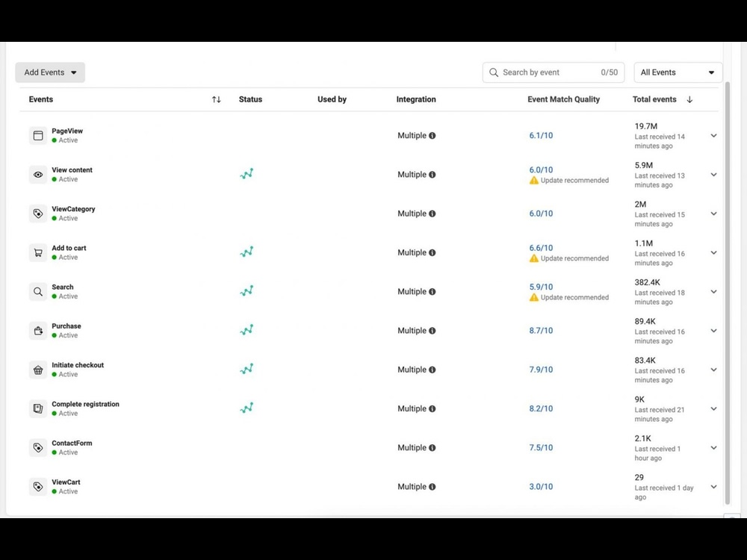
Task: Click the Add to cart icon
Action: tap(38, 253)
